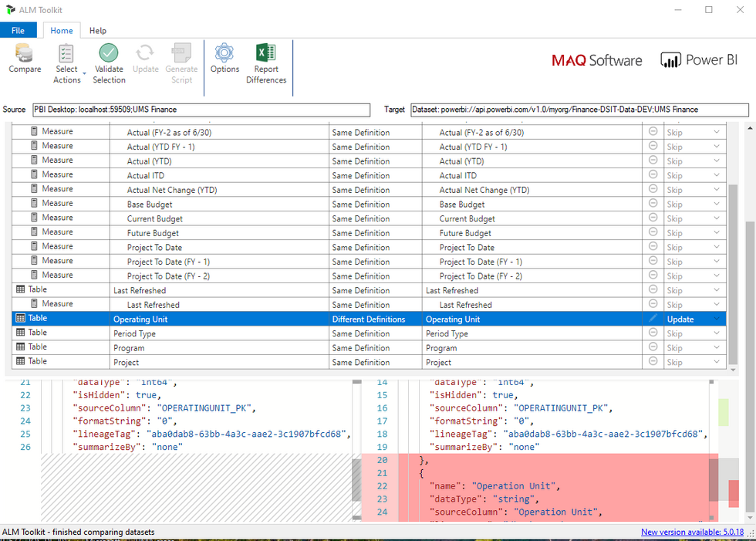
Task: Open action dropdown for Base Budget row
Action: point(717,204)
